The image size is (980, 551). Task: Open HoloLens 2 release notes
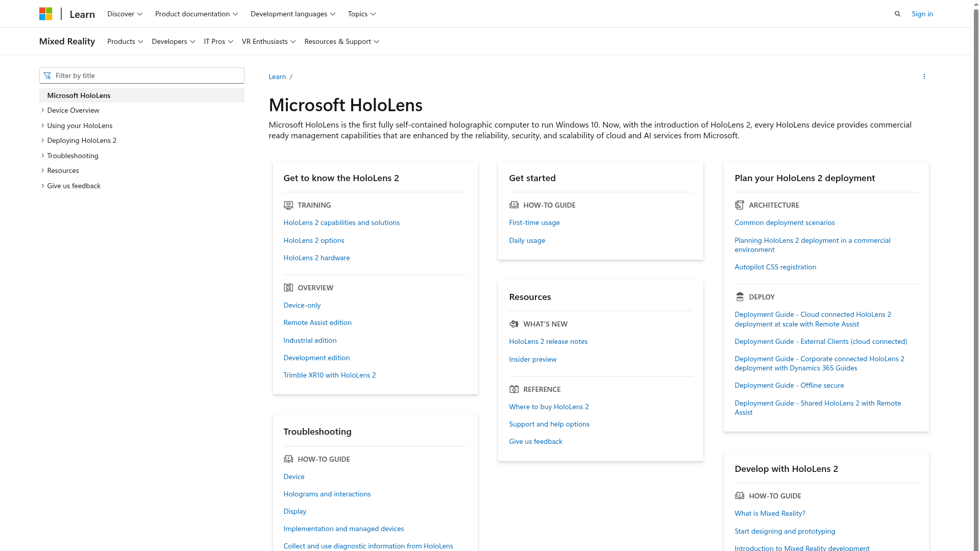pyautogui.click(x=548, y=341)
